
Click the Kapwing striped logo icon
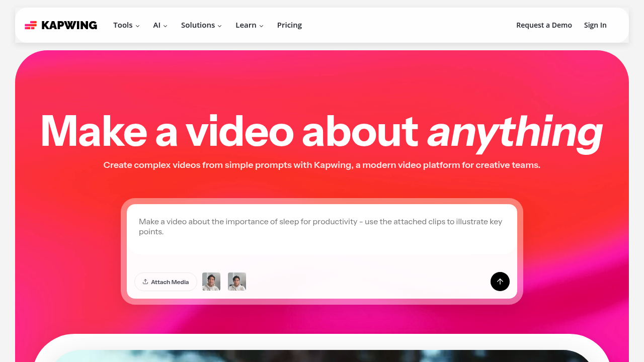click(31, 25)
